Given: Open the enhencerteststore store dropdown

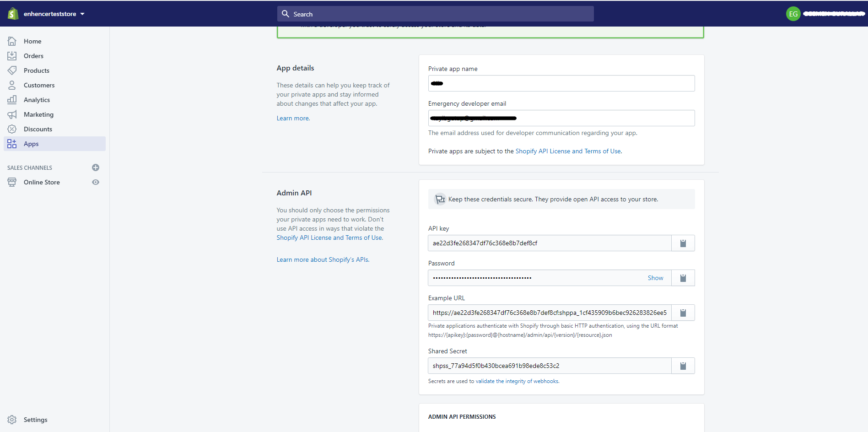Looking at the screenshot, I should pyautogui.click(x=54, y=14).
